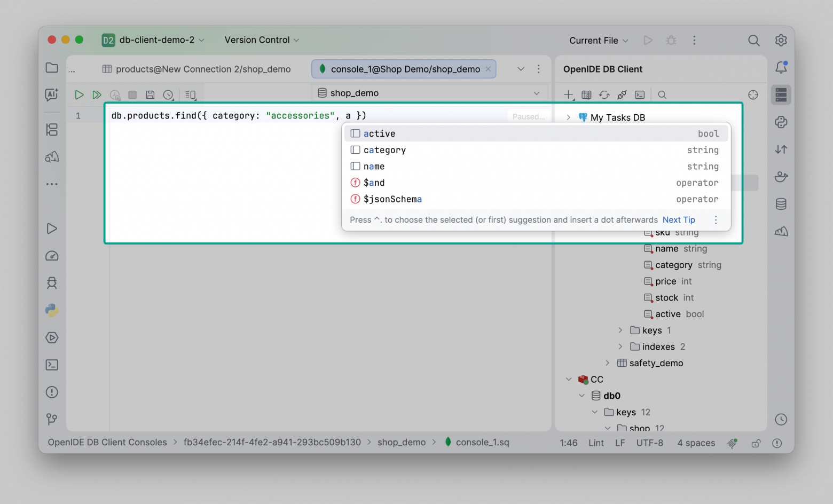Open the Terminal tool window icon
Viewport: 833px width, 504px height.
[x=52, y=365]
